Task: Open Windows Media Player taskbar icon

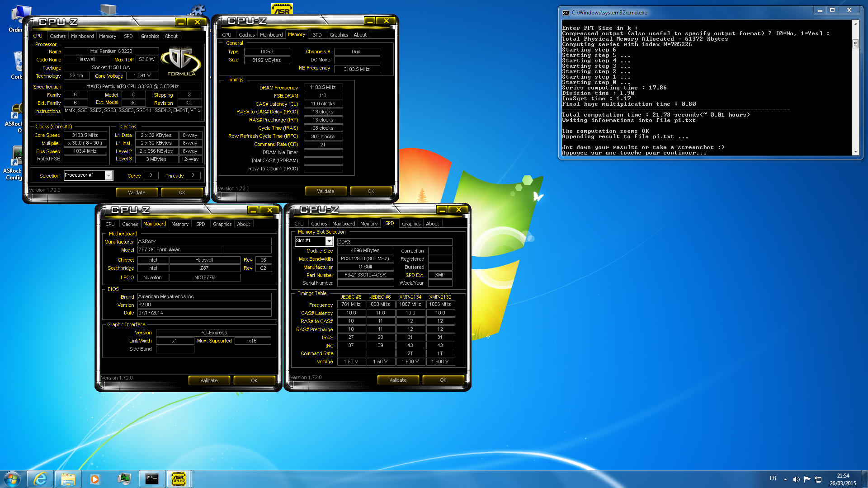Action: (95, 479)
